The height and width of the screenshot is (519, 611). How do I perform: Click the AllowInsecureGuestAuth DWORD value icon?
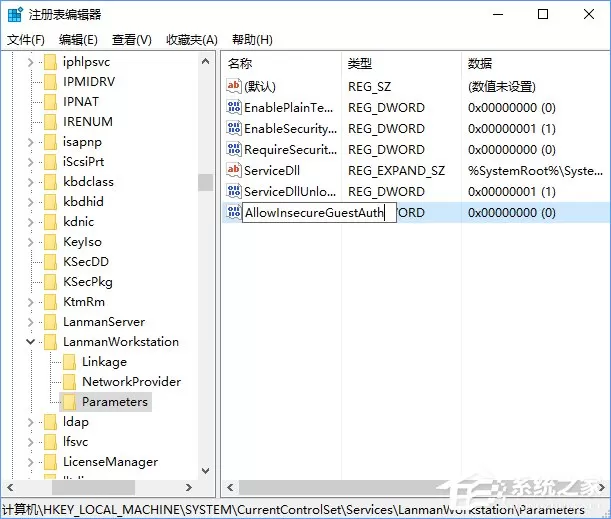[233, 212]
